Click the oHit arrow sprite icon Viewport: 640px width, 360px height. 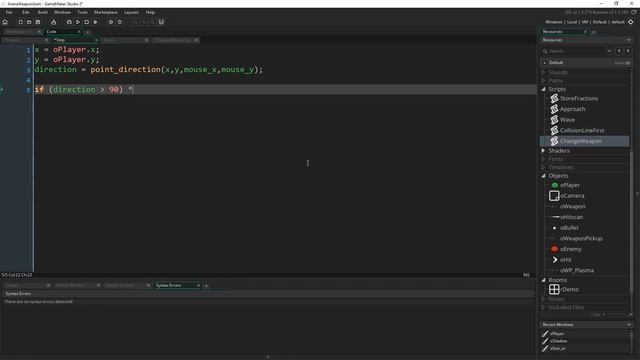[x=555, y=260]
